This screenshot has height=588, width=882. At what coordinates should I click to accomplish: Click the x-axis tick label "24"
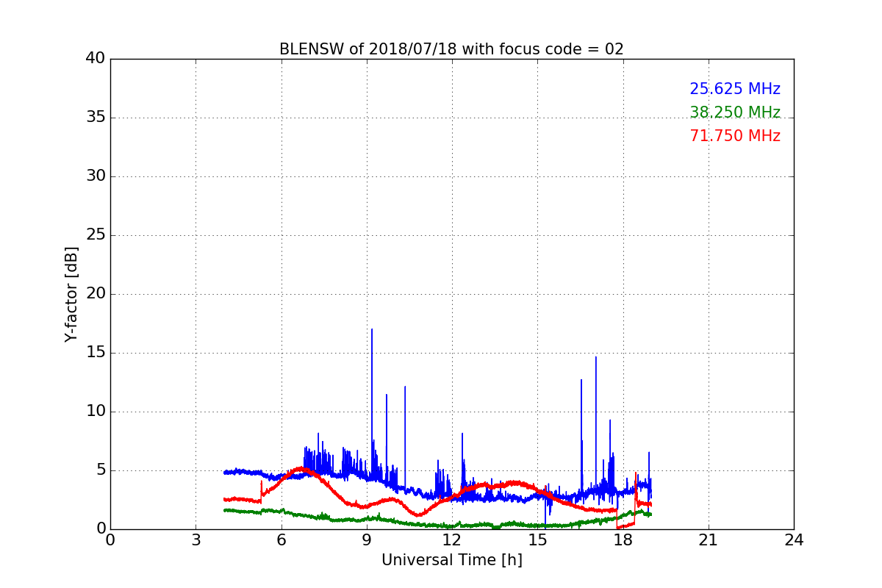(x=794, y=540)
